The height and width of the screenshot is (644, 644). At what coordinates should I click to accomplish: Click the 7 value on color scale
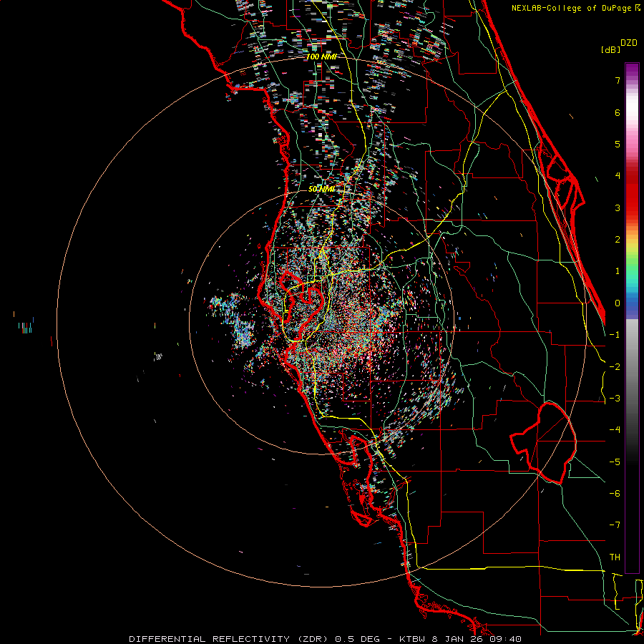(618, 80)
